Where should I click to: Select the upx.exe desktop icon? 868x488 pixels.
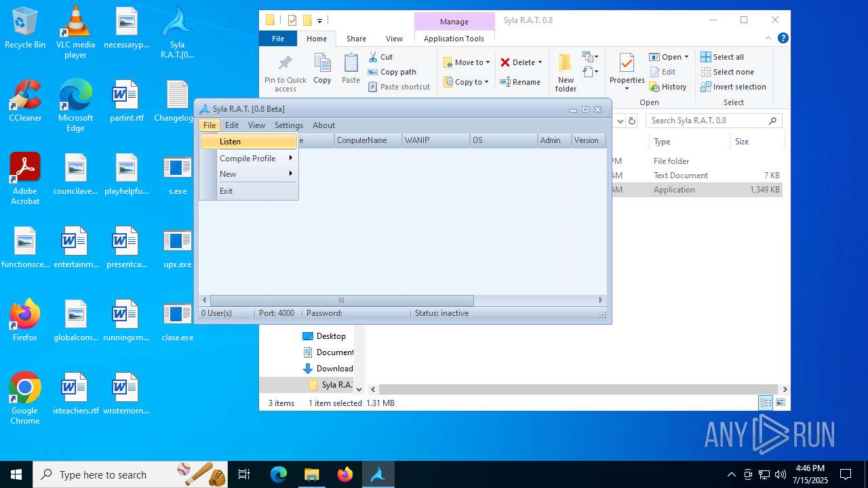click(178, 247)
